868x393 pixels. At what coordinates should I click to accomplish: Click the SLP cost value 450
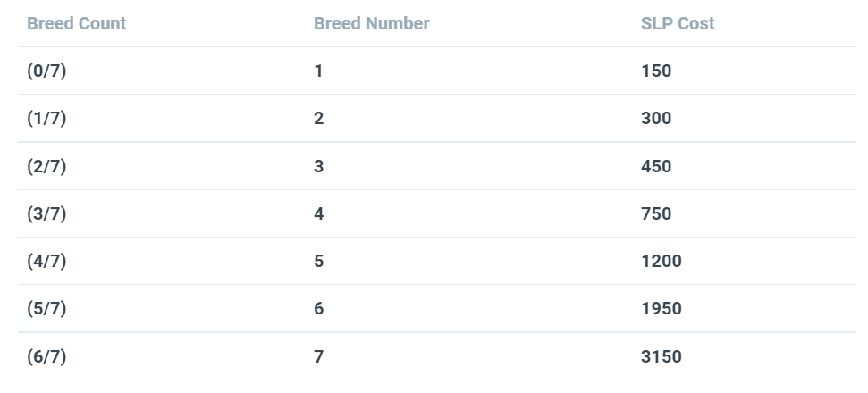pyautogui.click(x=656, y=166)
